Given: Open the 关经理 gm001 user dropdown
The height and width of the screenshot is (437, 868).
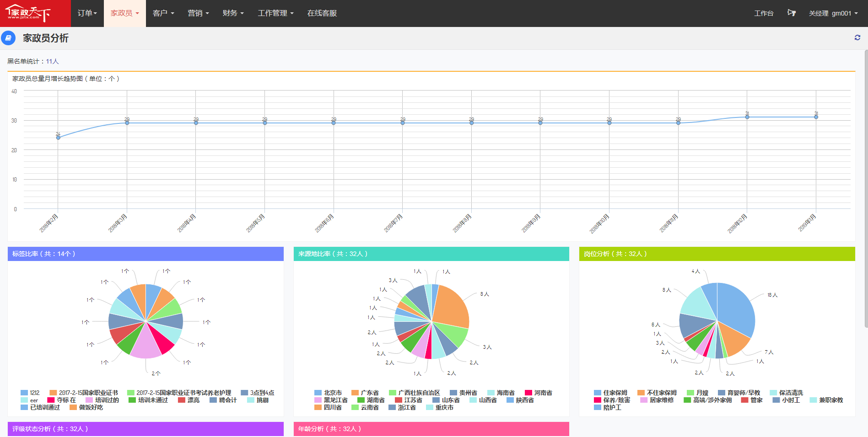Looking at the screenshot, I should [833, 13].
